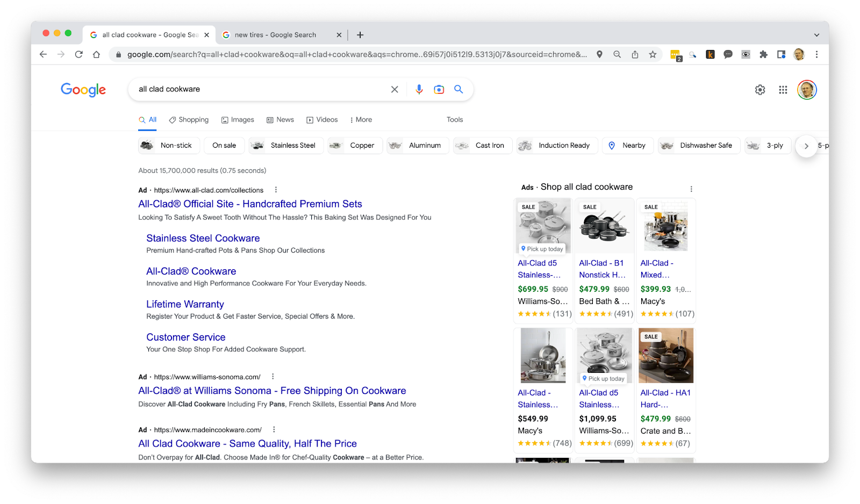
Task: Switch to Videos results
Action: click(x=322, y=120)
